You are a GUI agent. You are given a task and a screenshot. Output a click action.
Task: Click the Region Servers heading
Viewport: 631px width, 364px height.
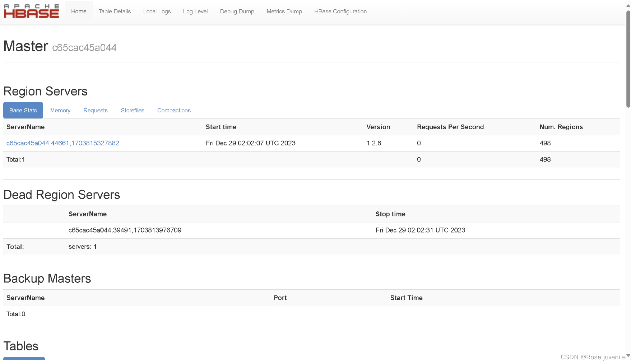(46, 91)
